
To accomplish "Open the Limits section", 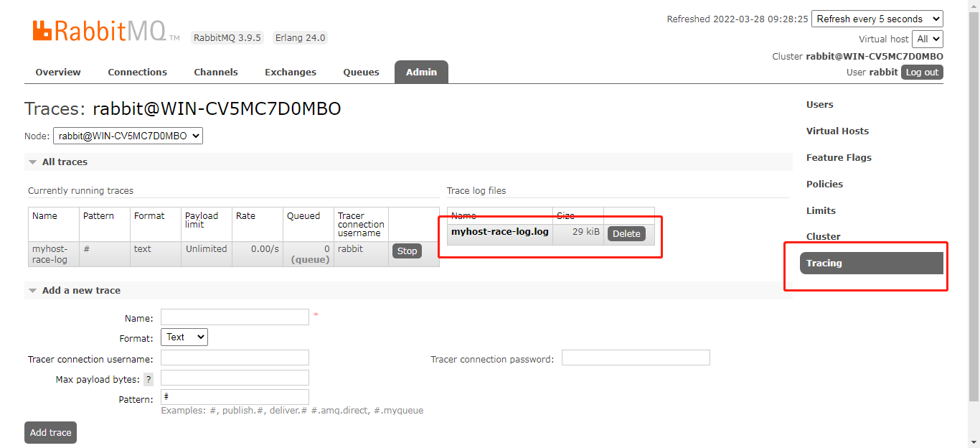I will point(821,210).
